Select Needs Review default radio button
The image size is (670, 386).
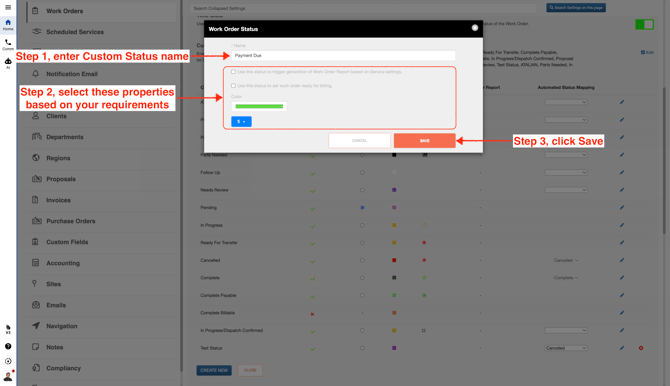coord(362,190)
